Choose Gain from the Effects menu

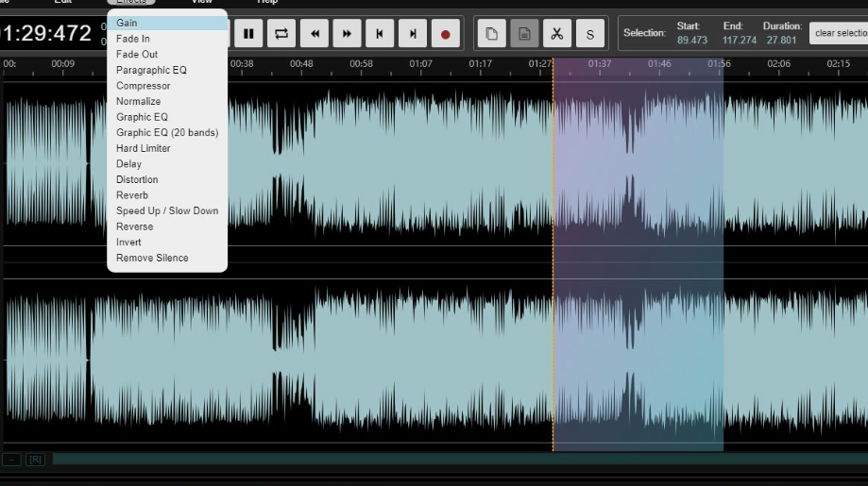point(167,23)
